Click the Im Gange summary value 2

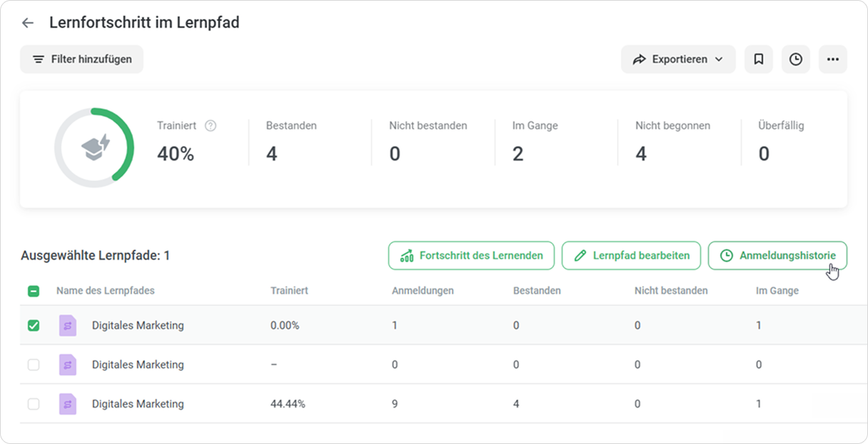518,153
